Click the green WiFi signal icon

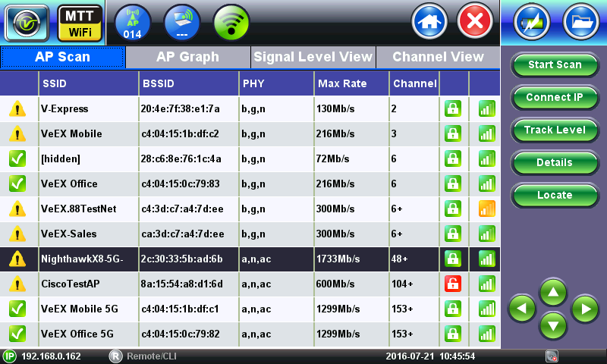[231, 22]
